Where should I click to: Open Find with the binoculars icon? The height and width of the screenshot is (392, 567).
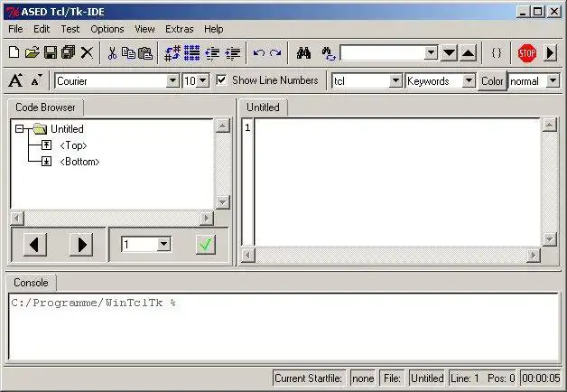[303, 53]
